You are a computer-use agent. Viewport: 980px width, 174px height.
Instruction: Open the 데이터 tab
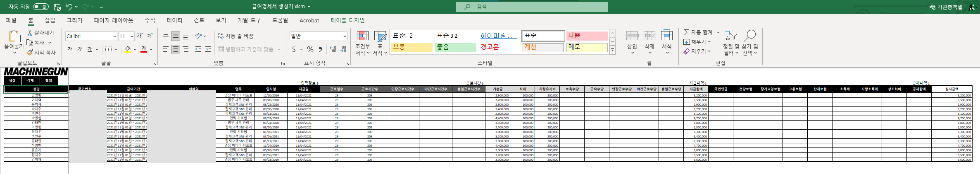[x=174, y=20]
